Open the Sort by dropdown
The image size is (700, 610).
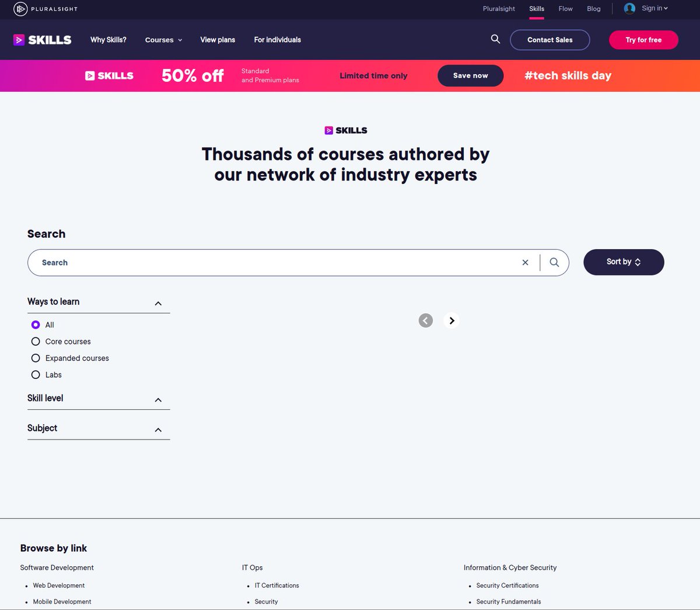pos(624,262)
